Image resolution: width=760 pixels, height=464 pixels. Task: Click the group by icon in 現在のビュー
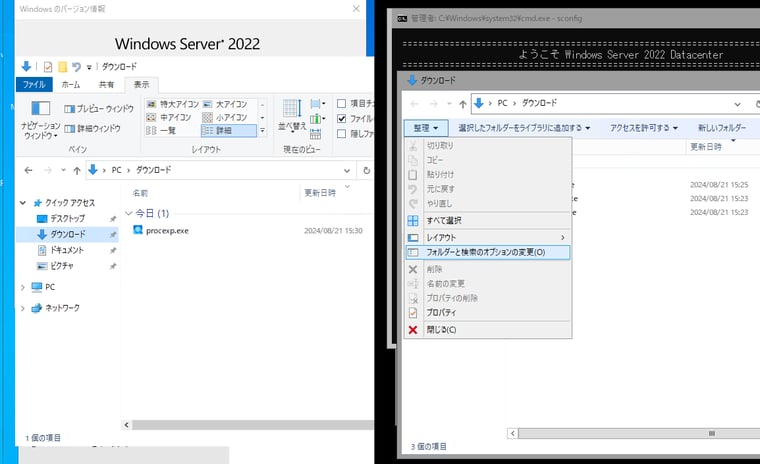317,104
